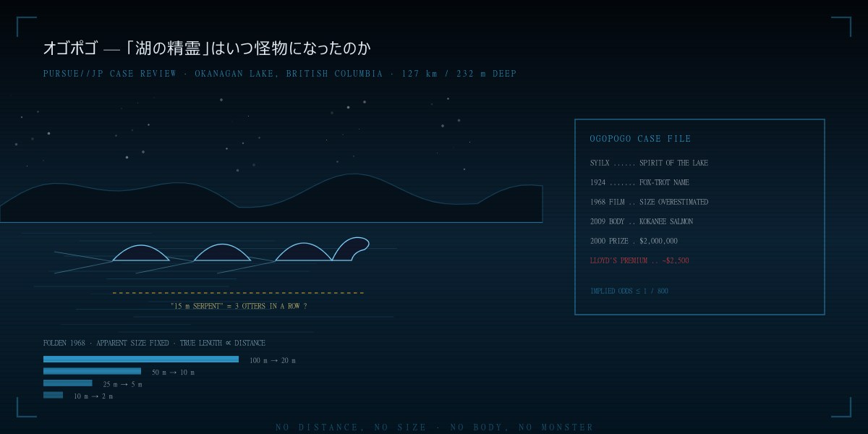Viewport: 868px width, 434px height.
Task: Select the 1968 FILM size overestimated row
Action: (649, 202)
